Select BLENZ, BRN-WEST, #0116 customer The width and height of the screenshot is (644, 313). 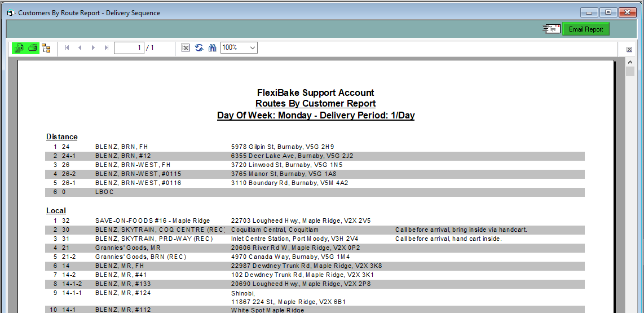coord(138,183)
